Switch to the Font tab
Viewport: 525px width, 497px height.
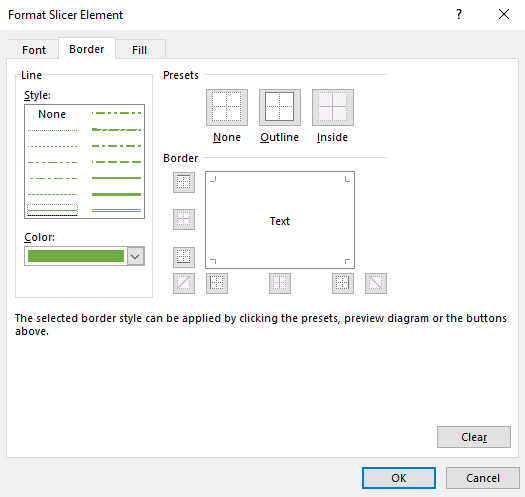click(x=34, y=50)
